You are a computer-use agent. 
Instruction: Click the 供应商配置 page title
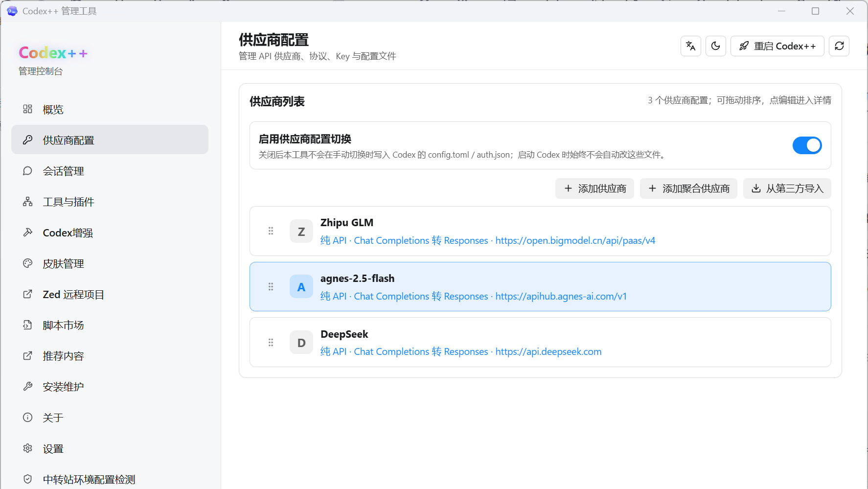pos(274,40)
